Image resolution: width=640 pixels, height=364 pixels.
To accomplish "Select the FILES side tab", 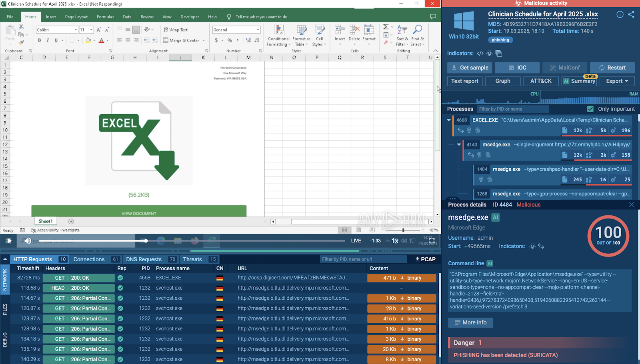I will 5,309.
